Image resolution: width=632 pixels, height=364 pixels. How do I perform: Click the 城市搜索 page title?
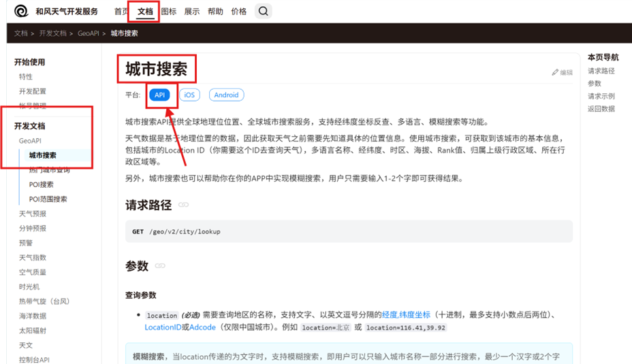point(157,69)
